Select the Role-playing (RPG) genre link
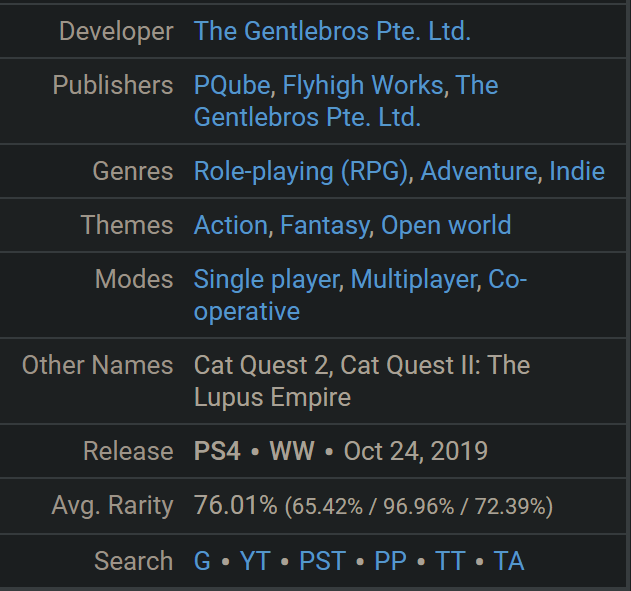The width and height of the screenshot is (631, 591). point(301,171)
